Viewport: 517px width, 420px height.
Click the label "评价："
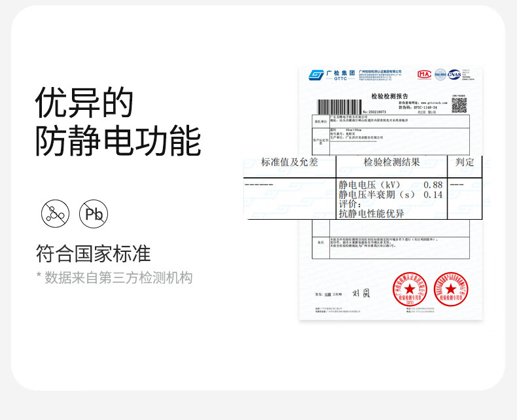[x=350, y=204]
